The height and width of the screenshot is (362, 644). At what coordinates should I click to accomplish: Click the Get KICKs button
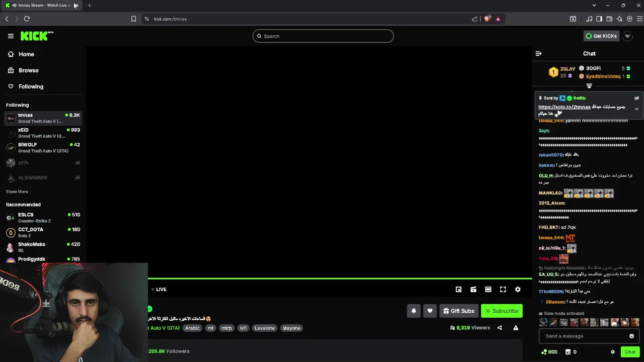pyautogui.click(x=601, y=36)
